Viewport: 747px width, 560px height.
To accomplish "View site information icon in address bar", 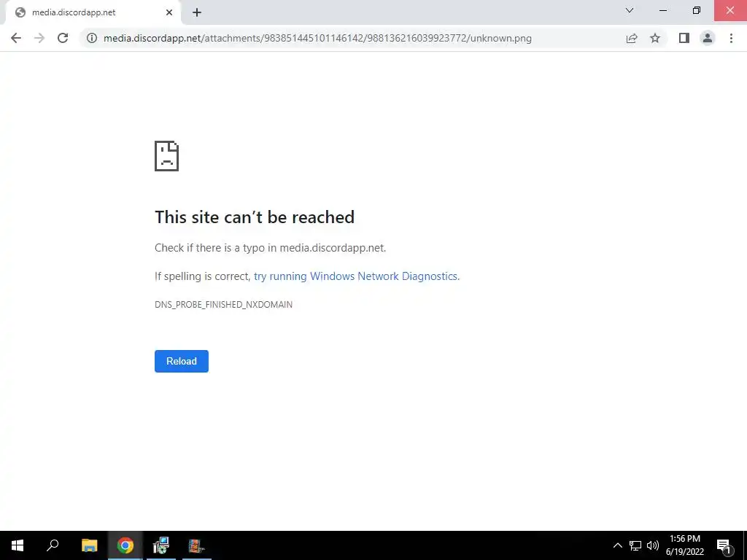I will [92, 38].
